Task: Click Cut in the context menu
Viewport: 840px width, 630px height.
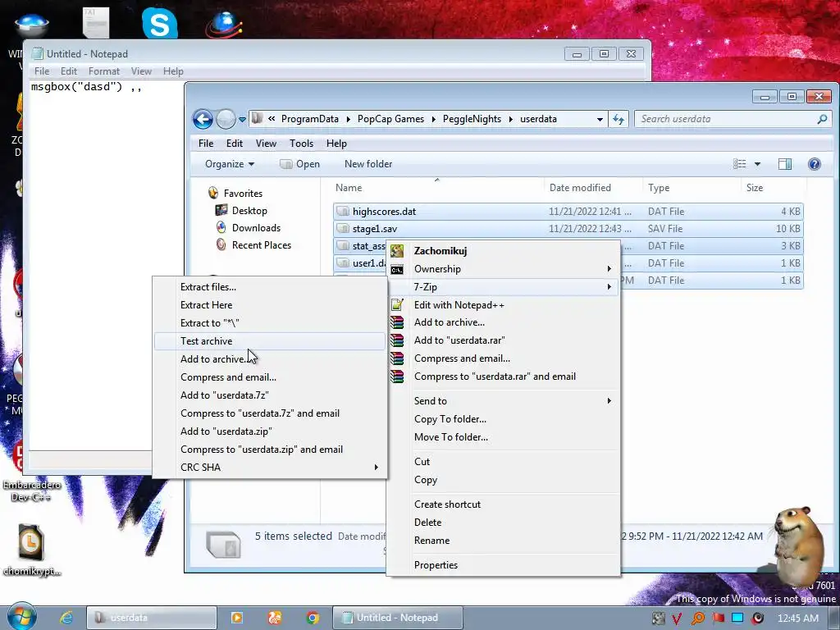Action: point(504,461)
